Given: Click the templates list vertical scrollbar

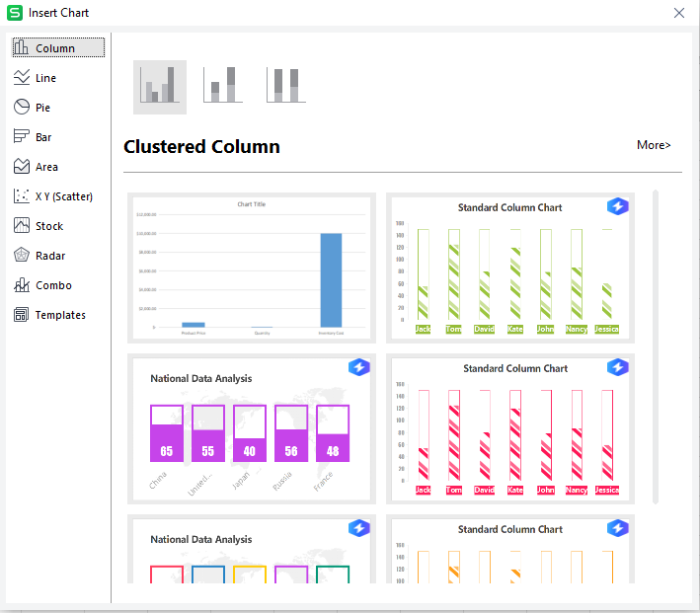Looking at the screenshot, I should point(656,346).
